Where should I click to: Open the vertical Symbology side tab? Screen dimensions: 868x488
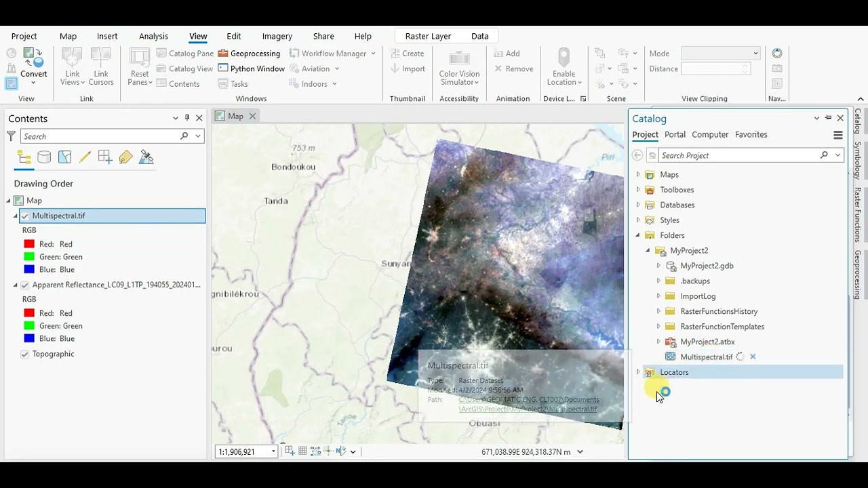tap(857, 161)
